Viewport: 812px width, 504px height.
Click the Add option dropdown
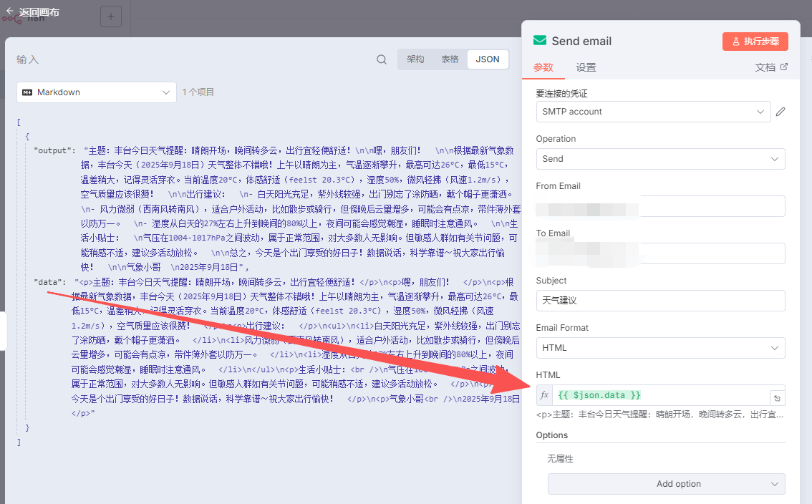click(x=666, y=484)
